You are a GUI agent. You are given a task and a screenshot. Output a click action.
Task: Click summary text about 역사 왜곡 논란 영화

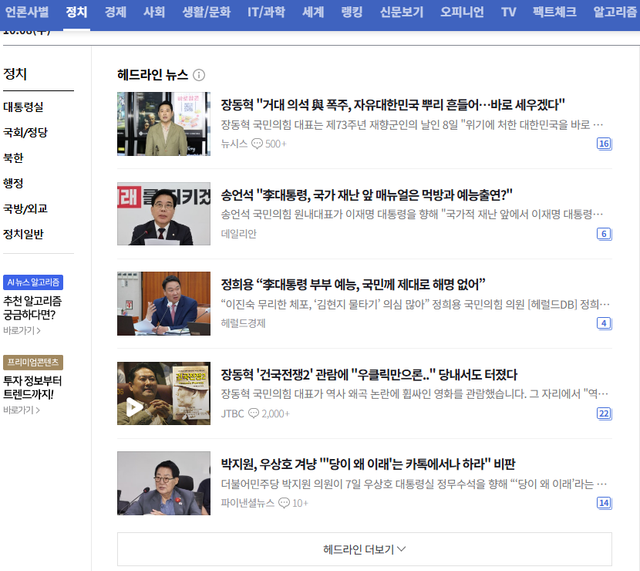(x=415, y=394)
